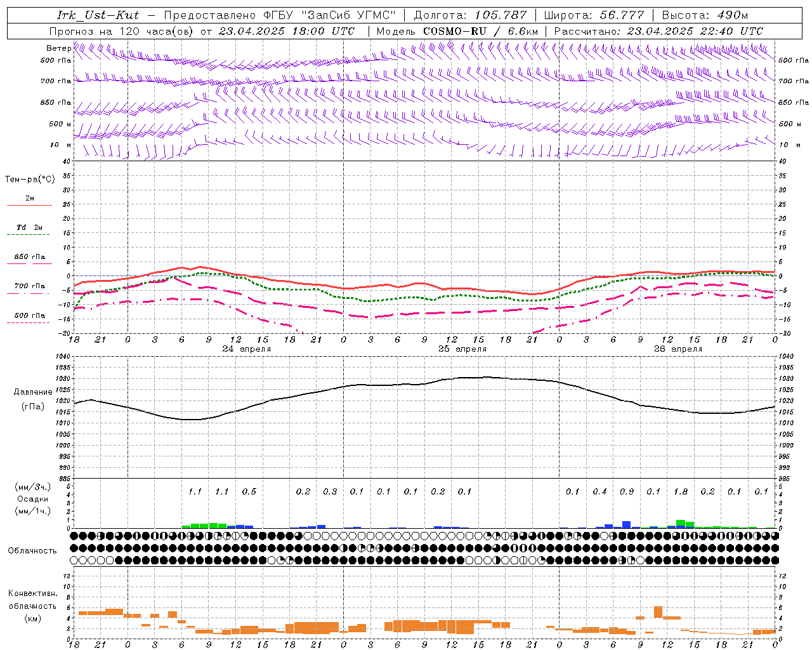
Task: Click the Irk_Ust-Kut station title
Action: (x=98, y=15)
